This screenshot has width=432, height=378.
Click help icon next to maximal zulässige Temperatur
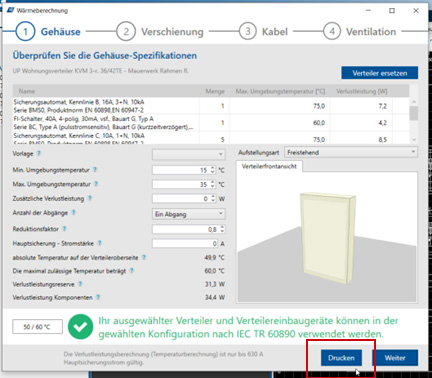132,271
